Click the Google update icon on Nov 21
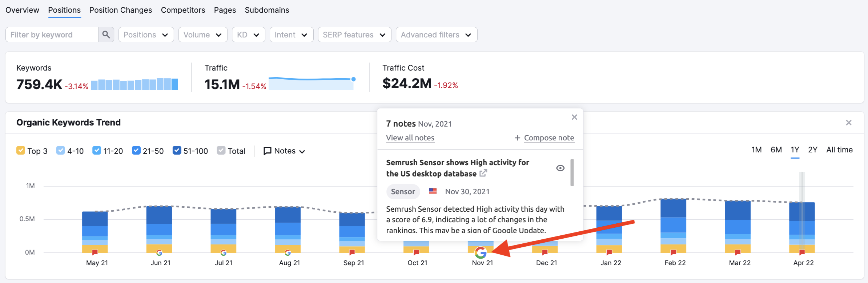Screen dimensions: 868x283 pyautogui.click(x=481, y=252)
